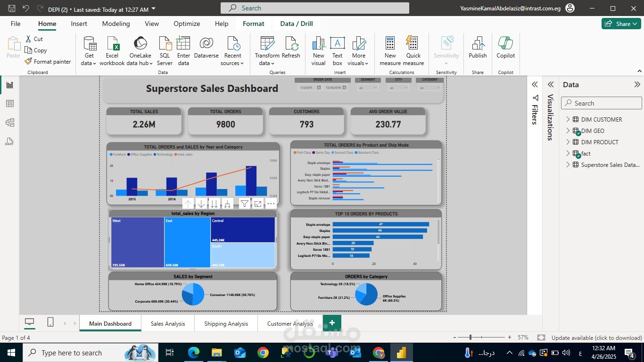Open the Get data button
The width and height of the screenshot is (644, 362).
[x=89, y=51]
